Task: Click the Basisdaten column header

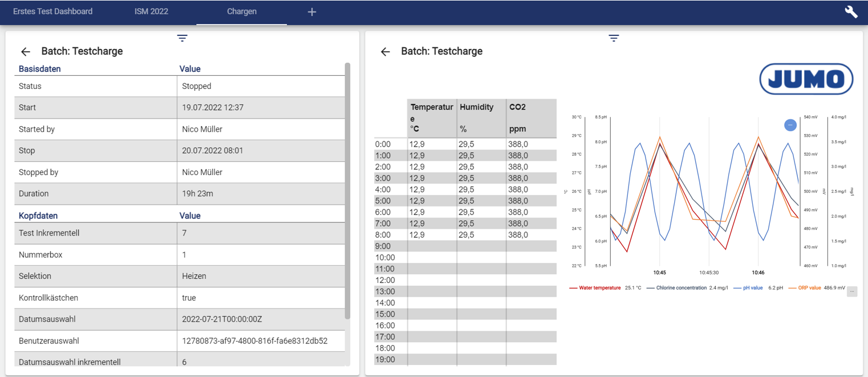Action: click(x=40, y=69)
